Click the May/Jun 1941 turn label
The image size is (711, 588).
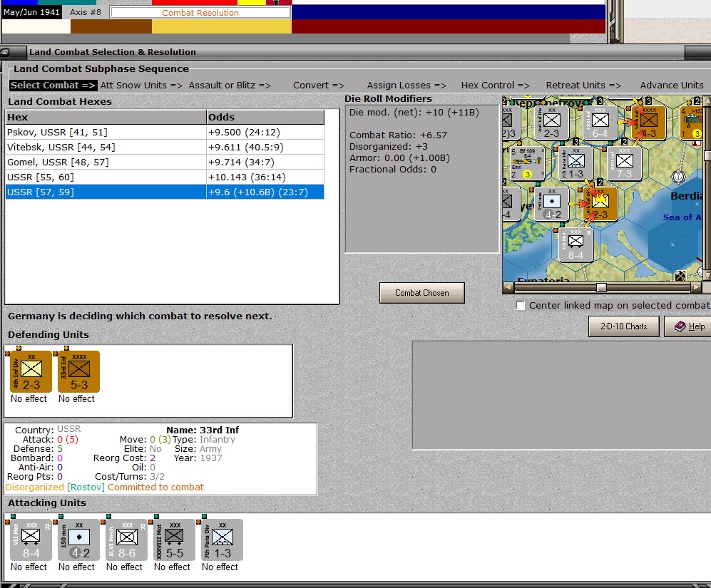pos(31,12)
